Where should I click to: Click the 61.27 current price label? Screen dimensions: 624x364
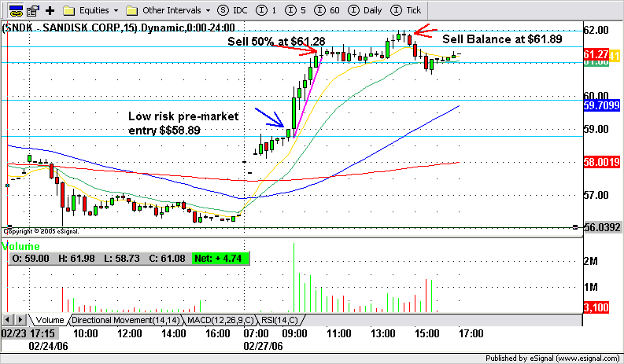pyautogui.click(x=596, y=54)
